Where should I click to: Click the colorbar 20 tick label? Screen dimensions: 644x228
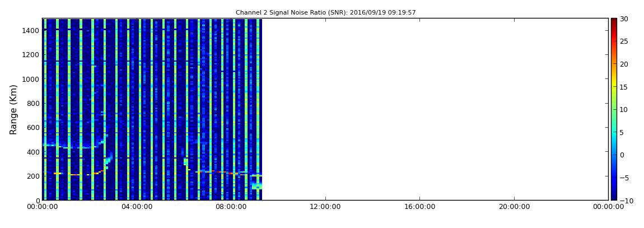(624, 64)
